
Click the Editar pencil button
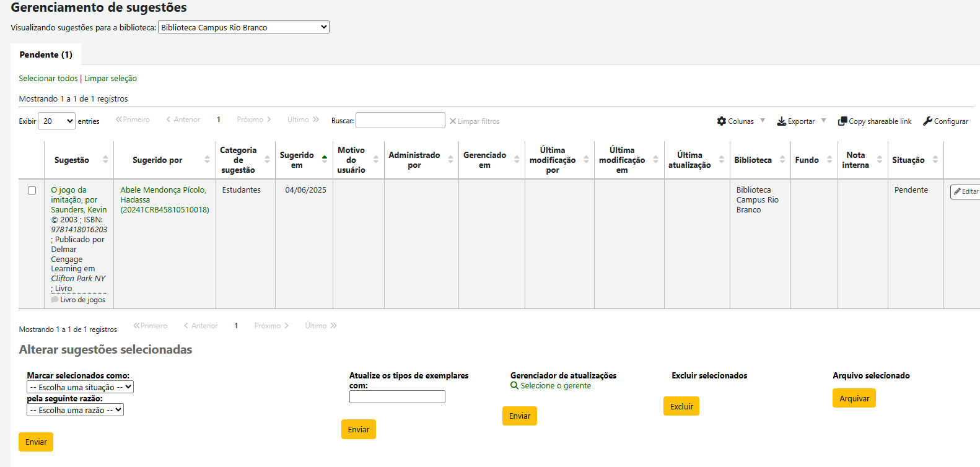pos(966,192)
